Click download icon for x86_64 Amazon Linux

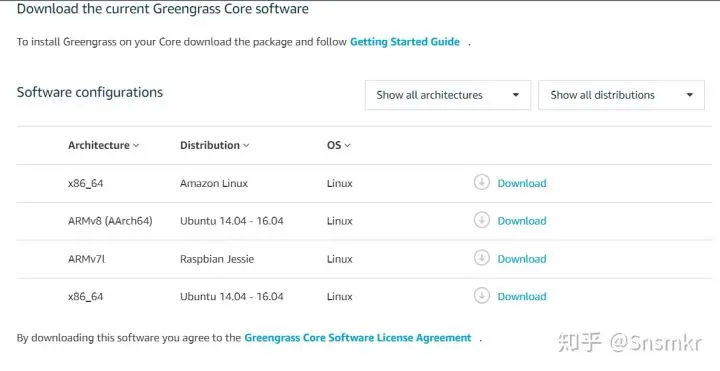(x=481, y=182)
